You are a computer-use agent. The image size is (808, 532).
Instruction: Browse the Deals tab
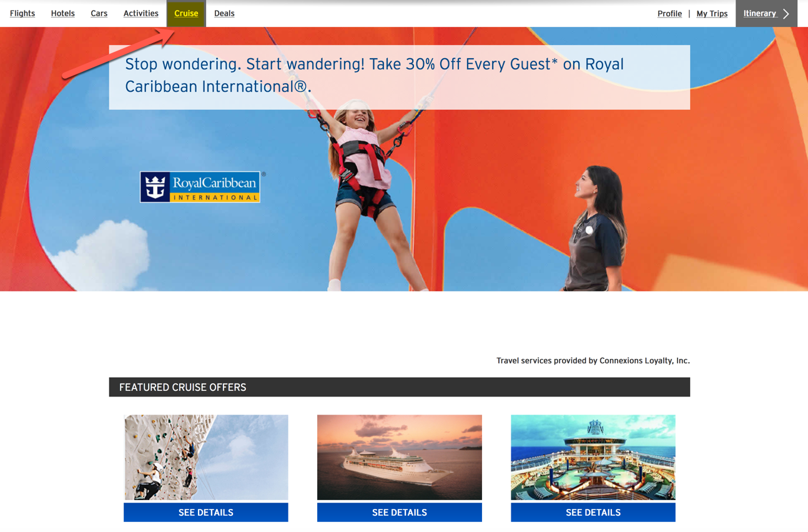tap(224, 13)
